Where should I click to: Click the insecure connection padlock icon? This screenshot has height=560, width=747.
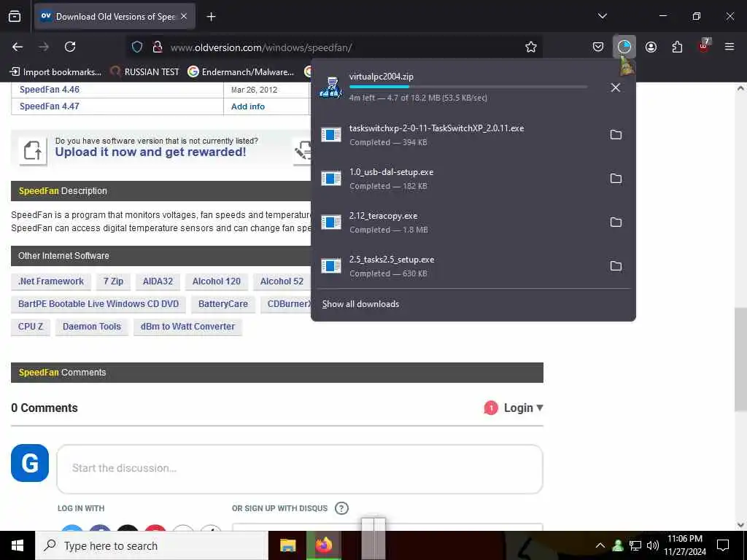coord(158,47)
